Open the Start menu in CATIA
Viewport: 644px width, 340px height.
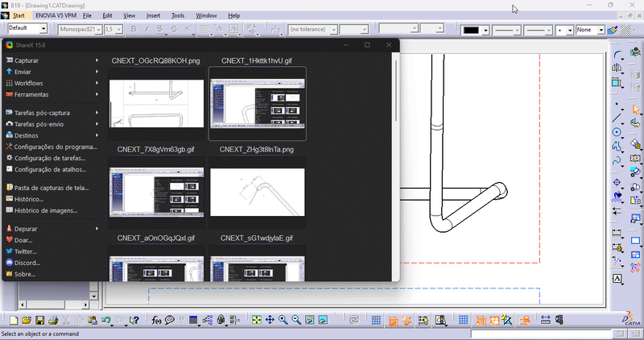coord(19,15)
